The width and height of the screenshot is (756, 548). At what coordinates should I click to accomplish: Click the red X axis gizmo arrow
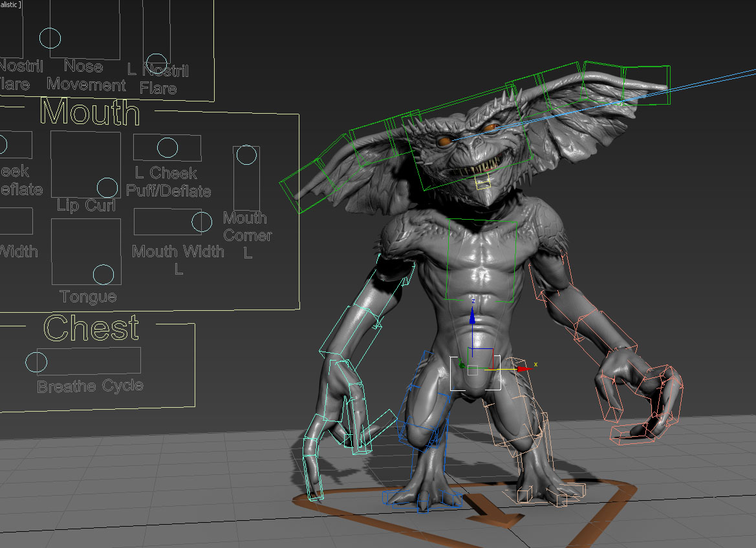coord(524,369)
